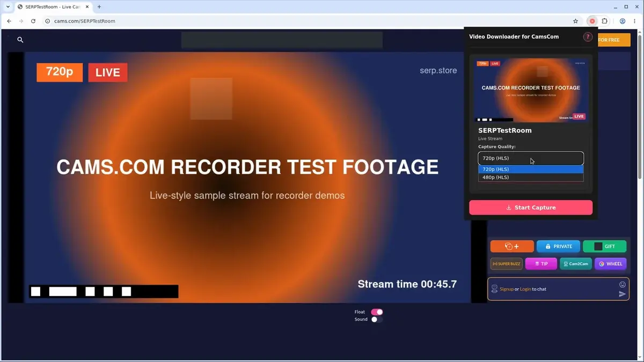Click the 720p badge on the video
The width and height of the screenshot is (644, 362).
60,72
